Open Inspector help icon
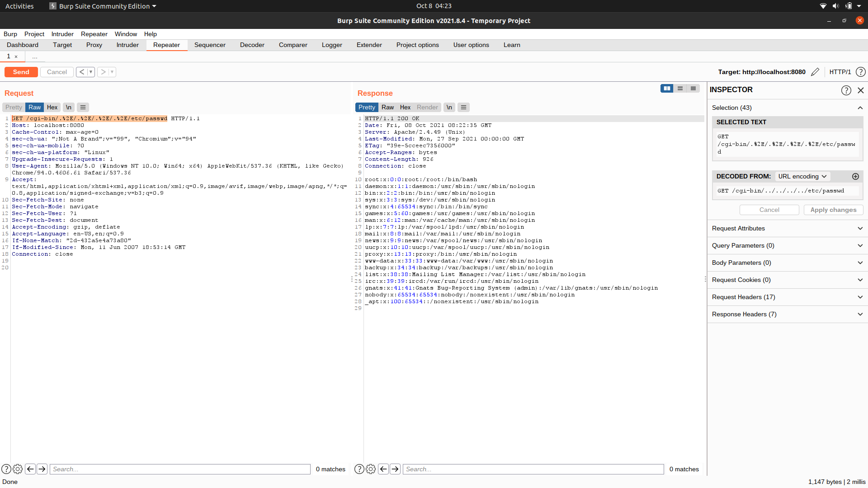Screen dimensions: 868x488 tap(846, 90)
